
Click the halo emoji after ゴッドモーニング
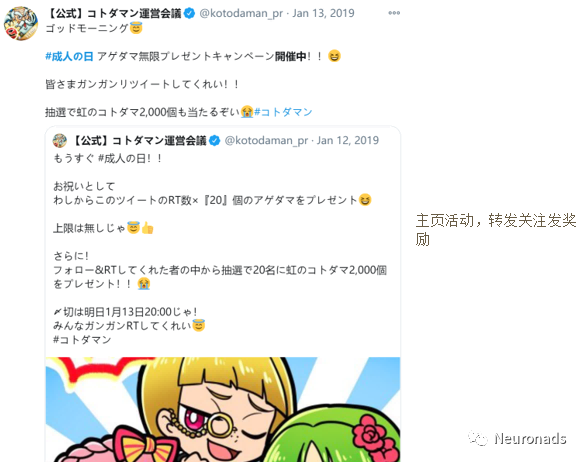tap(136, 28)
